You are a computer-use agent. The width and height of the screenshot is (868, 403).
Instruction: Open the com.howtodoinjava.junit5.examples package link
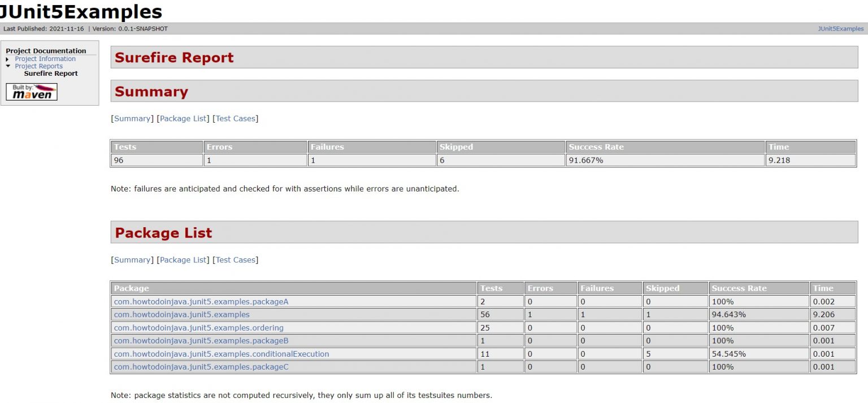tap(181, 314)
